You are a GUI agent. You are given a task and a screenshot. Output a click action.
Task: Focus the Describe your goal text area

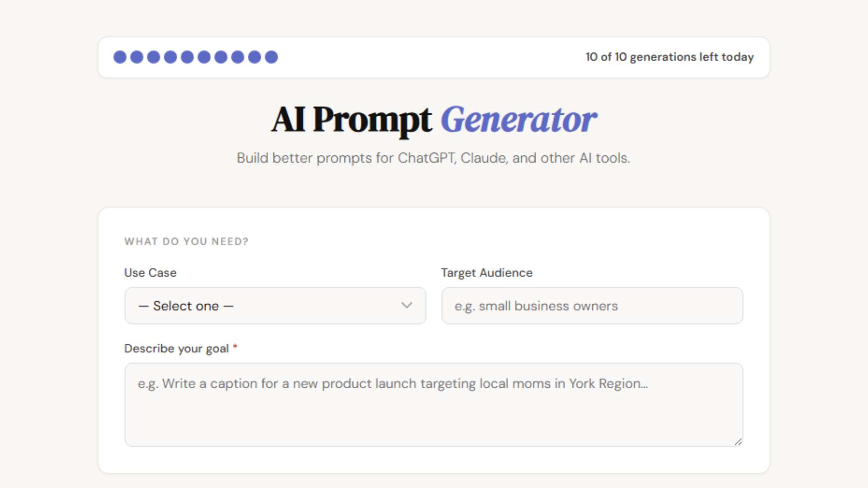434,404
